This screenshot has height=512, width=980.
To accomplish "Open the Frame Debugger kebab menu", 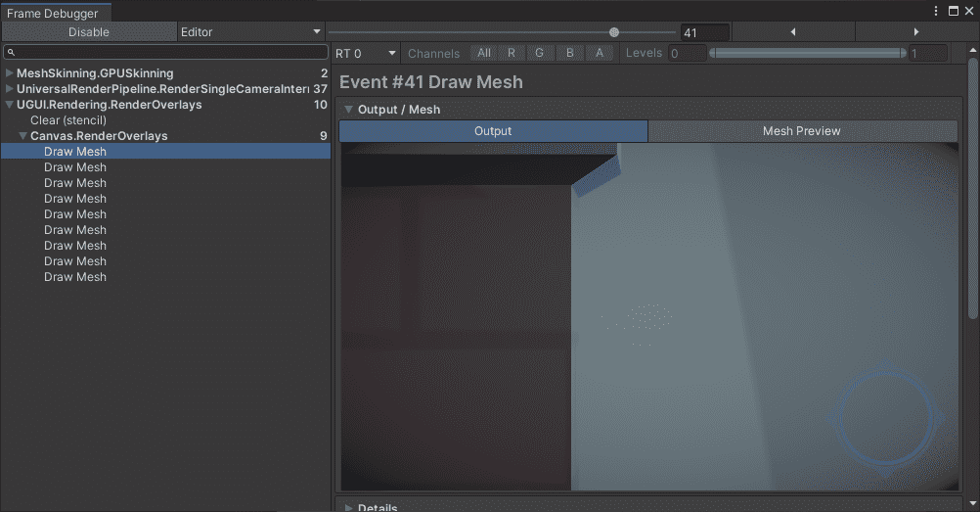I will [x=936, y=11].
